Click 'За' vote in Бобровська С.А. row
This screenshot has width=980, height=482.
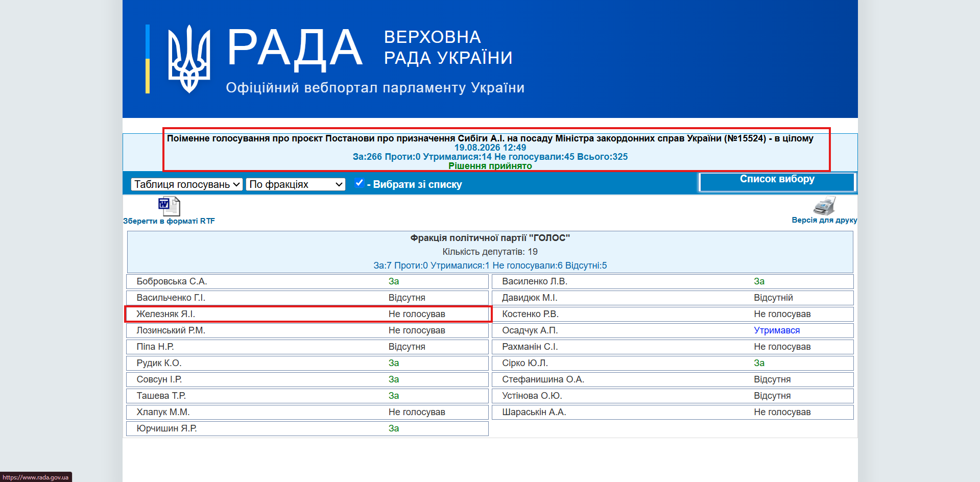pyautogui.click(x=394, y=281)
